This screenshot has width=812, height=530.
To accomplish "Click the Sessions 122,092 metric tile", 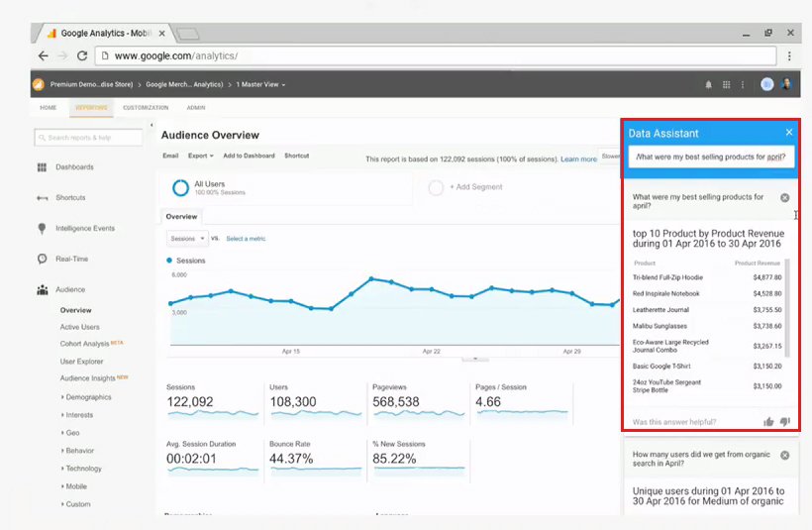I will click(x=212, y=402).
